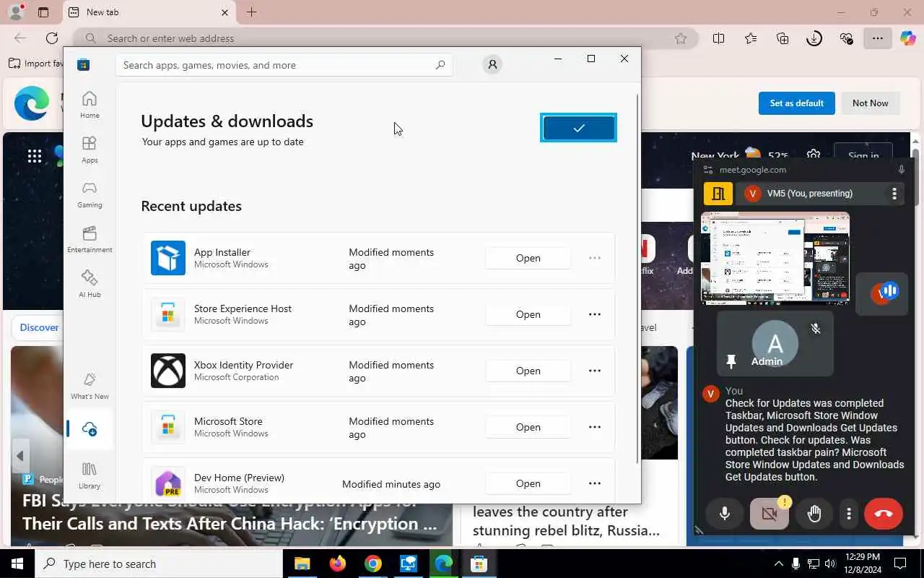The height and width of the screenshot is (578, 924).
Task: Open File Explorer from taskbar
Action: click(x=302, y=564)
